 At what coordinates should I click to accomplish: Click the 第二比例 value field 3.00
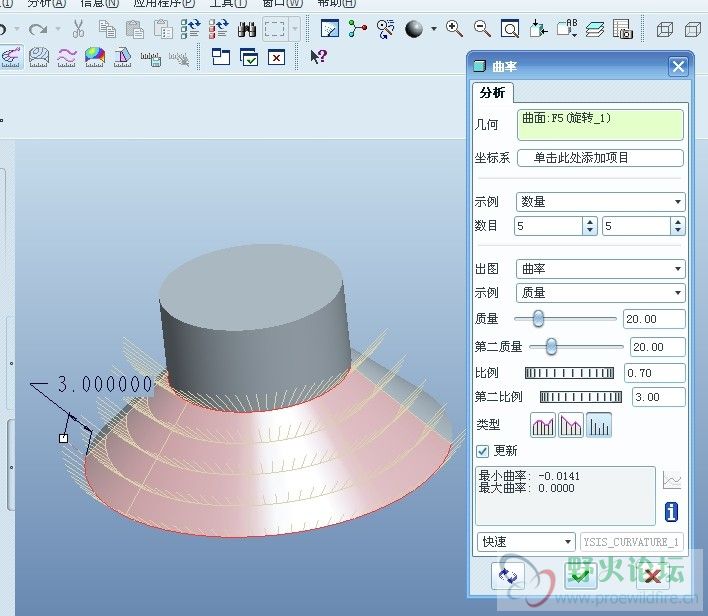(658, 397)
